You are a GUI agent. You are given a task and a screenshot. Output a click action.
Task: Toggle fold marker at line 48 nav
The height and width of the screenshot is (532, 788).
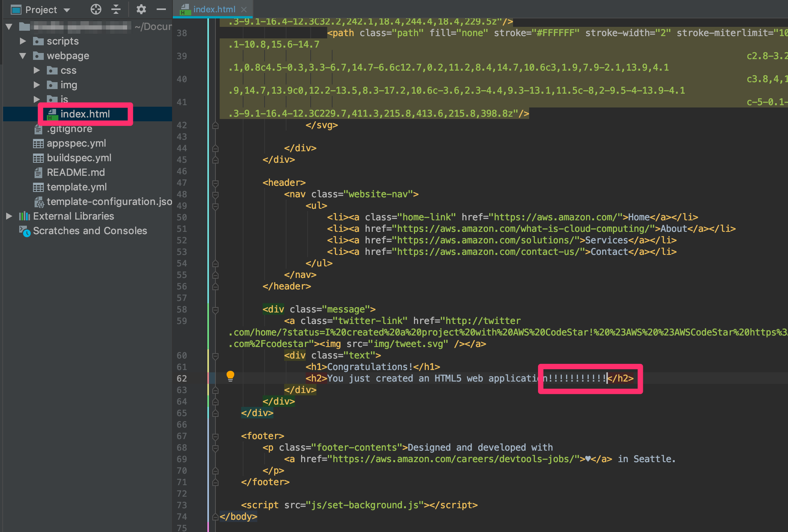pos(215,195)
